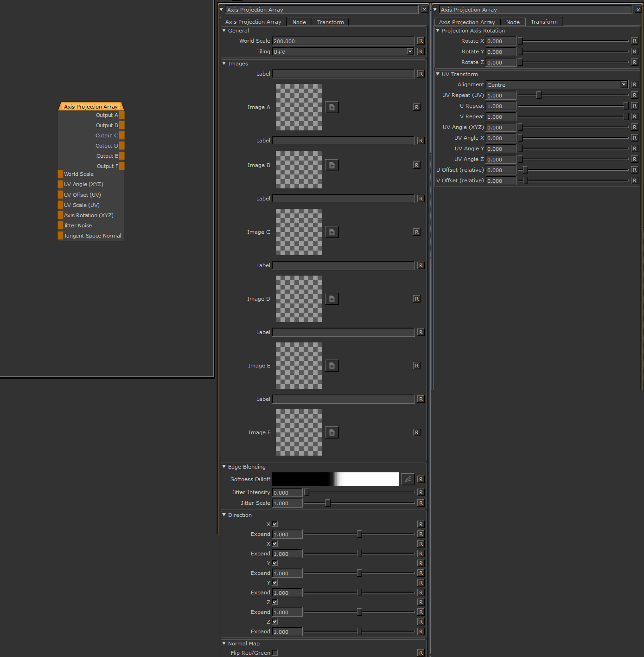
Task: Open Transform tab in left panel
Action: [x=330, y=22]
